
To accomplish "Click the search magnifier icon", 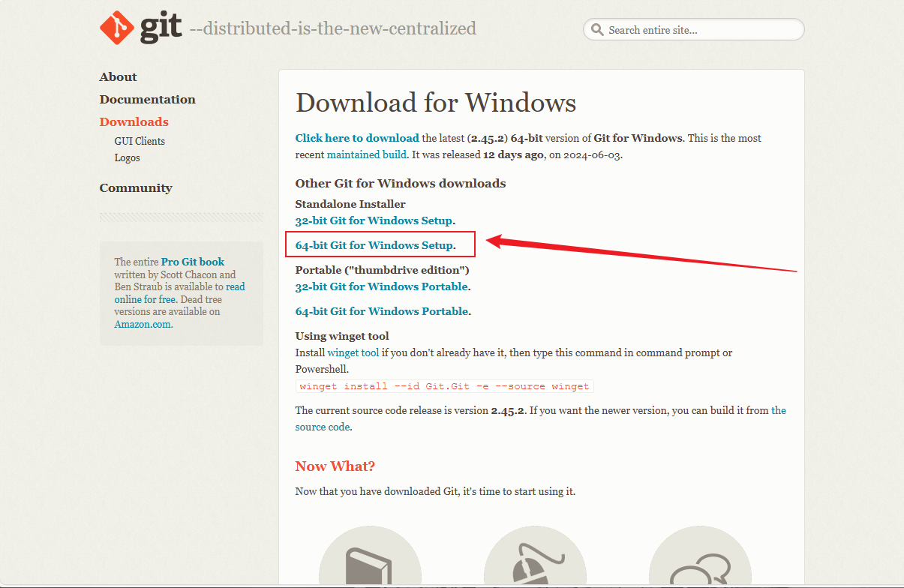I will (597, 30).
